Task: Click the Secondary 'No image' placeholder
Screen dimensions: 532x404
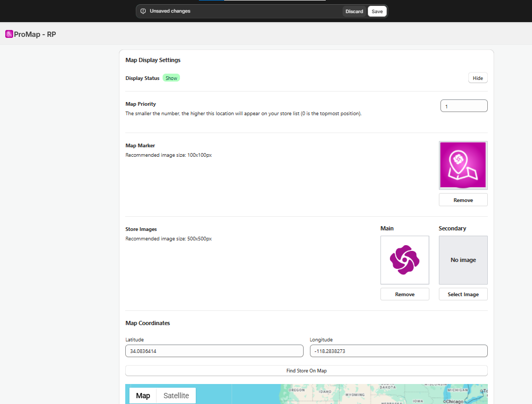Action: pyautogui.click(x=463, y=260)
